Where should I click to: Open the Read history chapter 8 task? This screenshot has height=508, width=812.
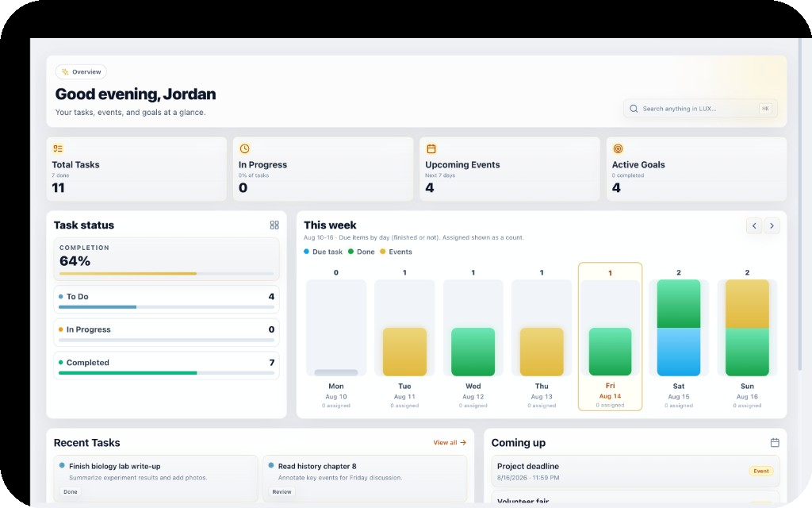pos(365,479)
